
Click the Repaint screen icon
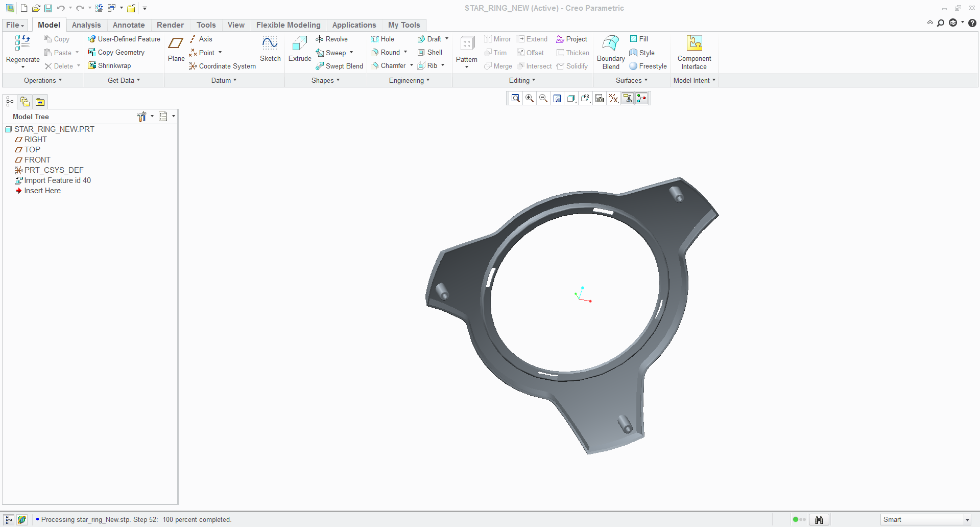(557, 98)
